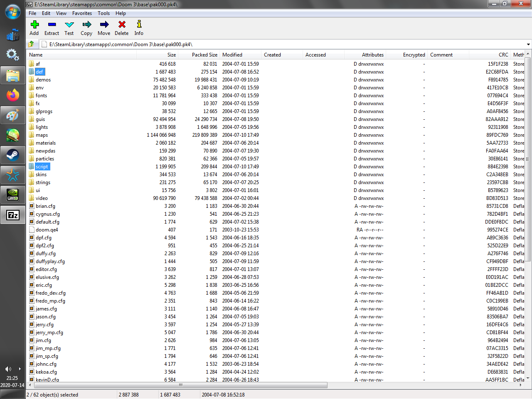The height and width of the screenshot is (399, 532).
Task: Choose the Copy toolbar icon
Action: 86,25
